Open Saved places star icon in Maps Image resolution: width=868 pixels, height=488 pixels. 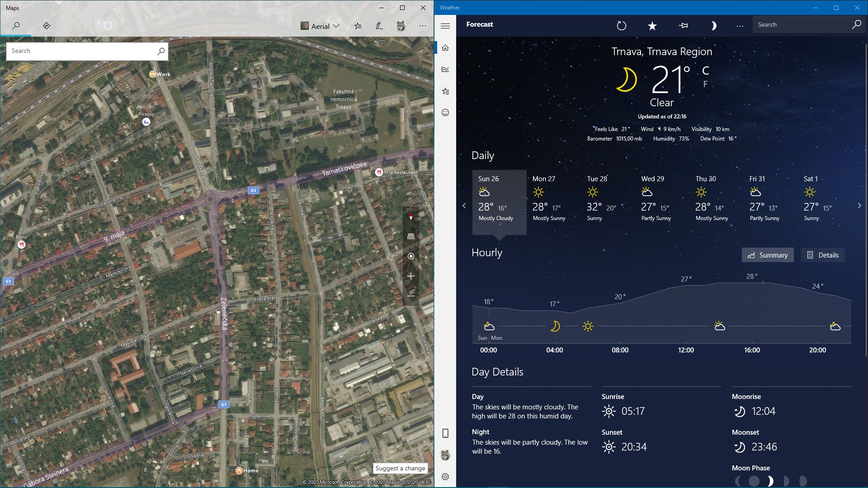(358, 26)
